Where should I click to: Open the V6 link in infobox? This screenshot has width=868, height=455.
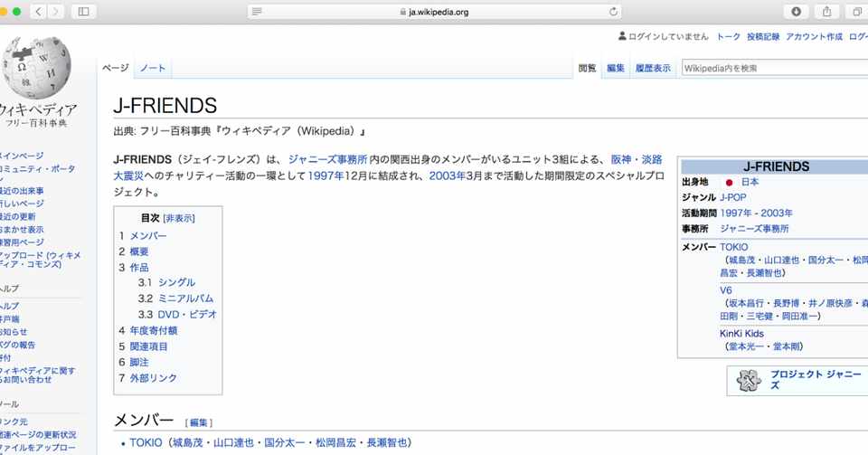(x=726, y=290)
